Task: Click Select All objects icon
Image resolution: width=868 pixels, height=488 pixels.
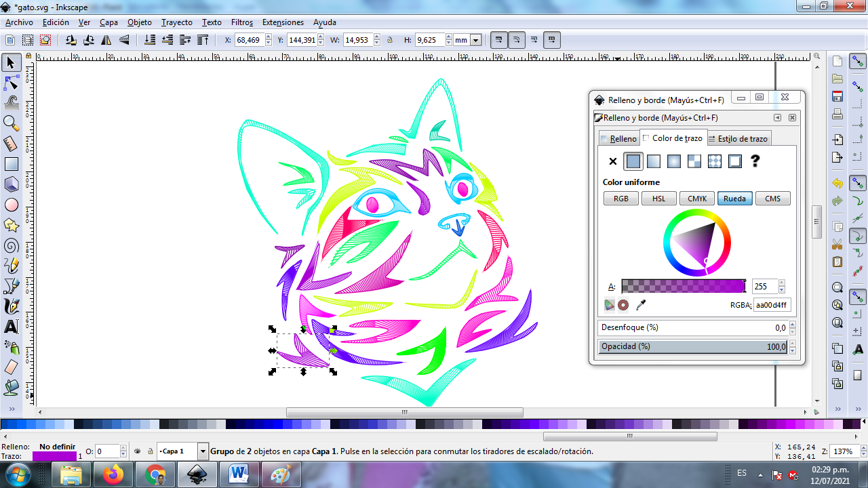Action: (x=11, y=40)
